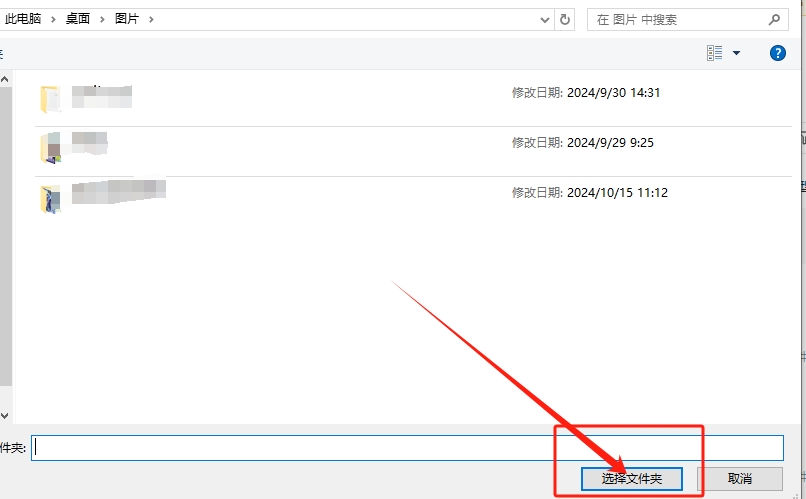The height and width of the screenshot is (499, 806).
Task: Expand the chevron after 图片 in breadcrumb
Action: (x=151, y=19)
